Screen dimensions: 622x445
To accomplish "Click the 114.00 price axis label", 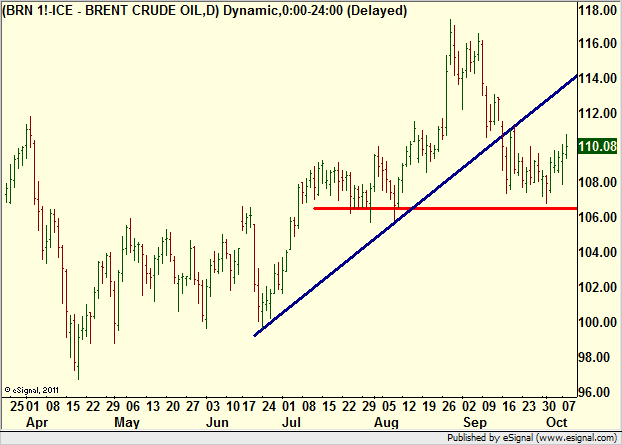I will [597, 78].
